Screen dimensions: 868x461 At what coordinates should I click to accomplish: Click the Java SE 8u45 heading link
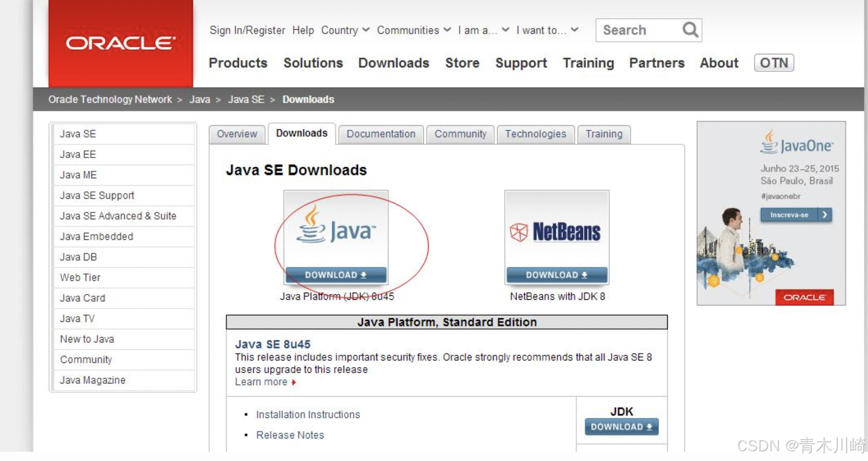(x=273, y=344)
